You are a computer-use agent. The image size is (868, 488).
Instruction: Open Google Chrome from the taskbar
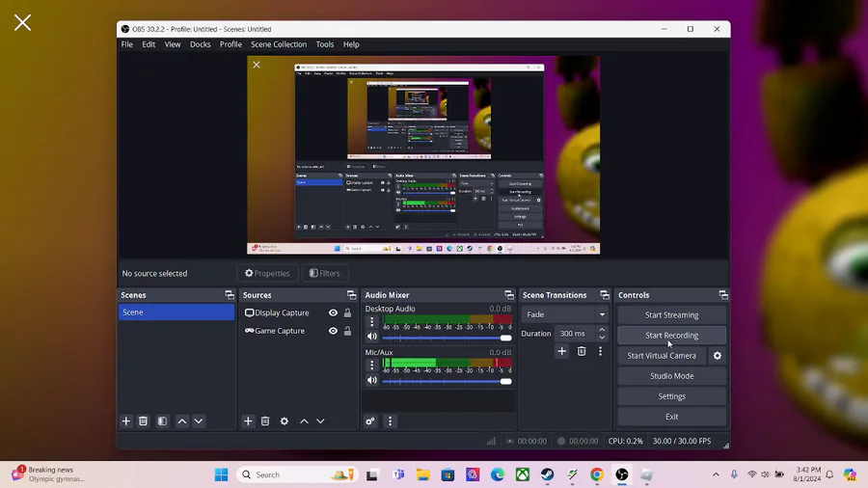pyautogui.click(x=597, y=474)
